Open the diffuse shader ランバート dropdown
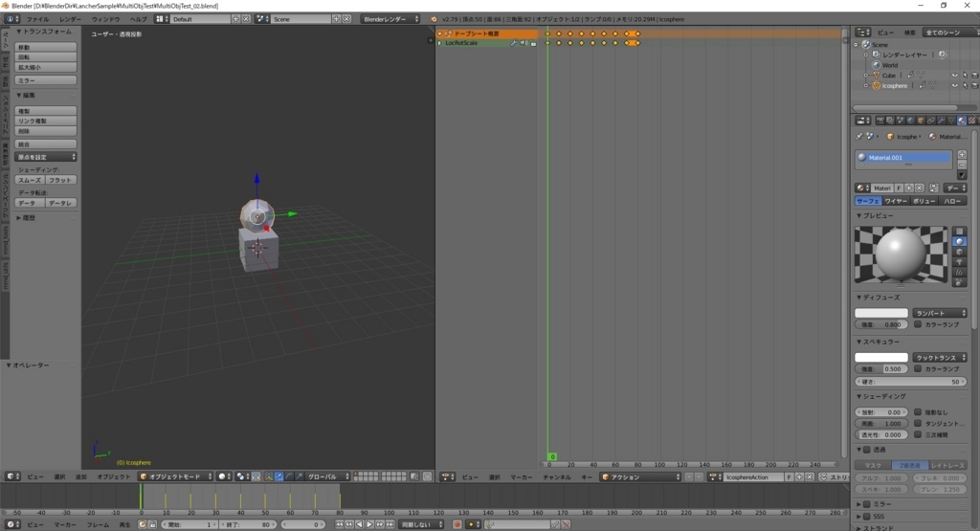This screenshot has width=980, height=531. tap(940, 313)
